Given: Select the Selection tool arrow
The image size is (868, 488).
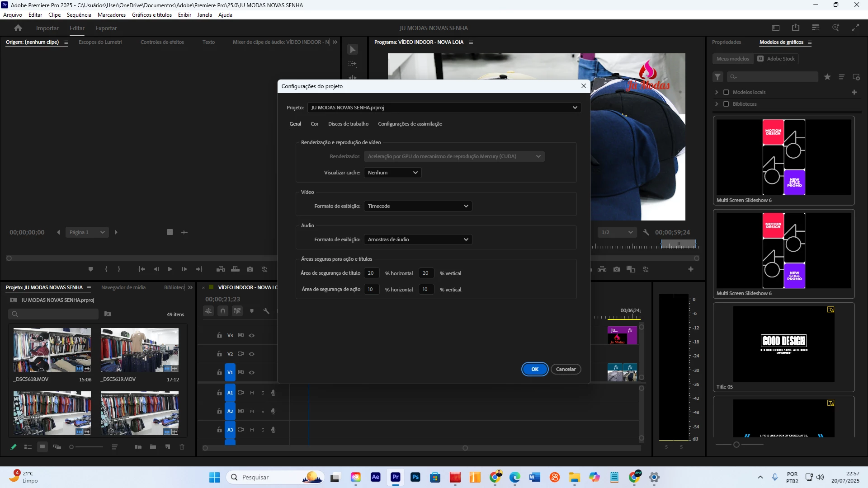Looking at the screenshot, I should [x=353, y=49].
